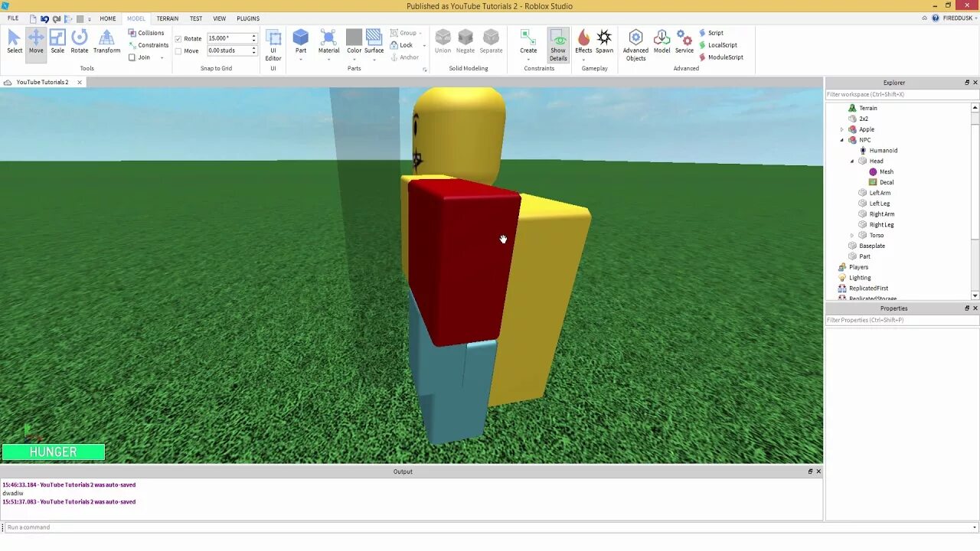Uncheck the Rotate snap checkbox
980x551 pixels.
pyautogui.click(x=178, y=39)
